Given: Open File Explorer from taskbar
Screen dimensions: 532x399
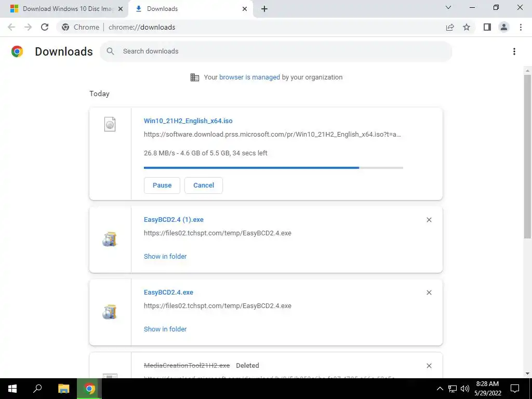Looking at the screenshot, I should point(63,389).
